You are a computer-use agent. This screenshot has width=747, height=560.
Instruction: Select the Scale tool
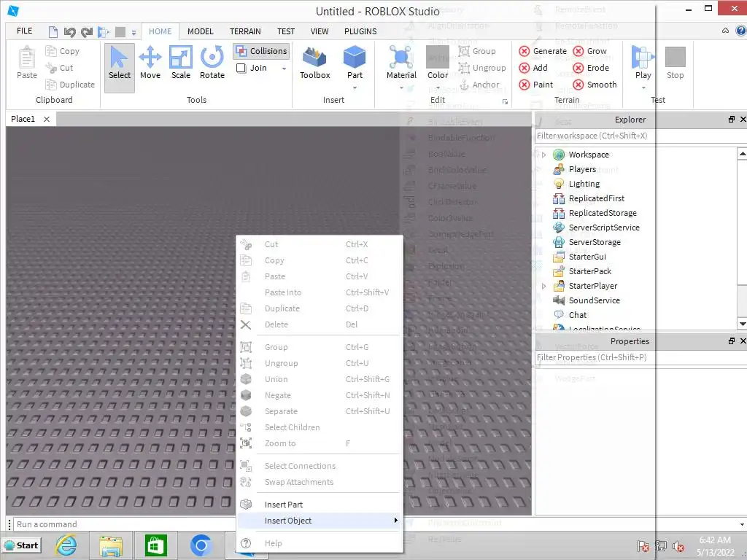(181, 63)
